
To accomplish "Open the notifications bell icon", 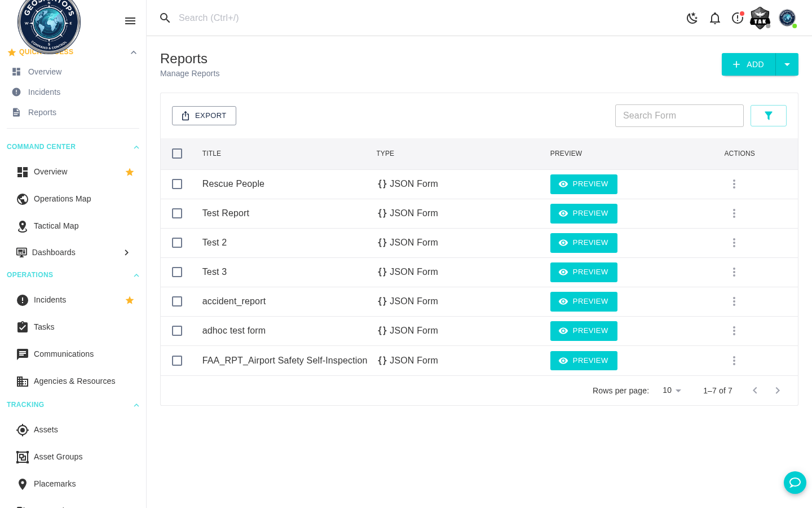I will tap(714, 17).
